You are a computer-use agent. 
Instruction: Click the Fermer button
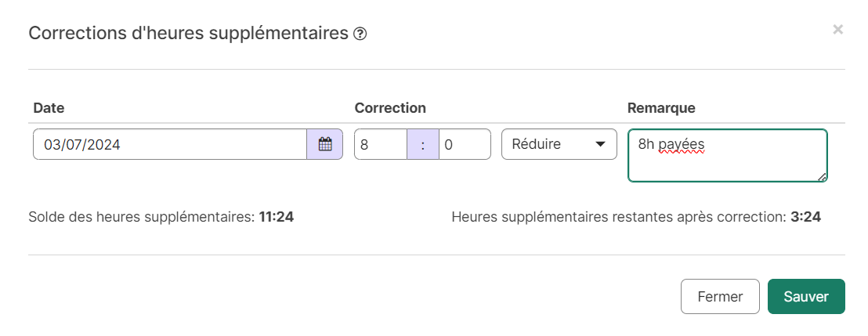click(x=720, y=296)
